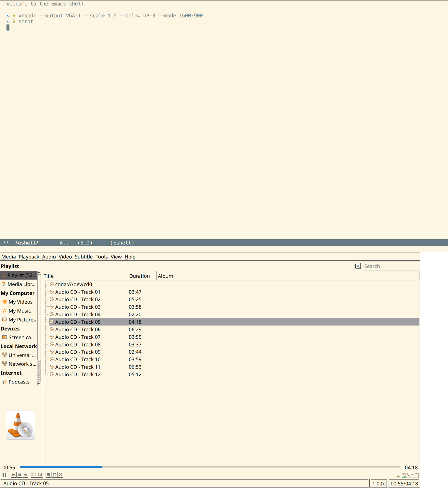Open the Video menu

65,257
